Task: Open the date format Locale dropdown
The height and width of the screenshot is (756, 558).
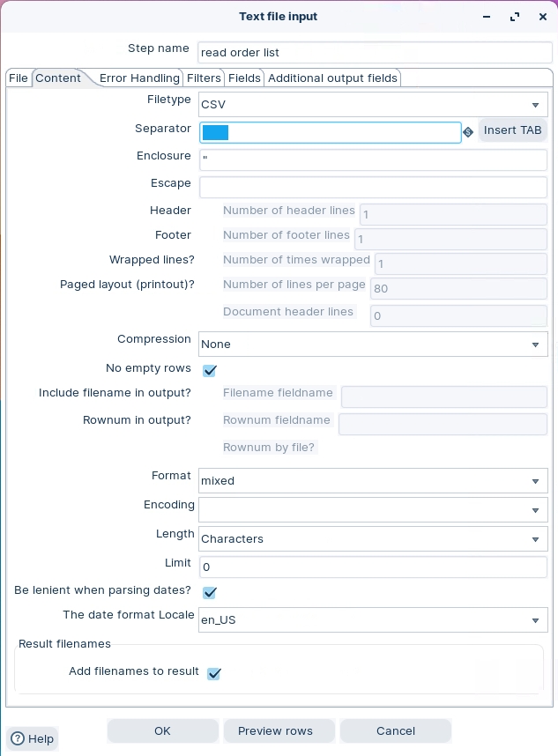Action: point(535,620)
